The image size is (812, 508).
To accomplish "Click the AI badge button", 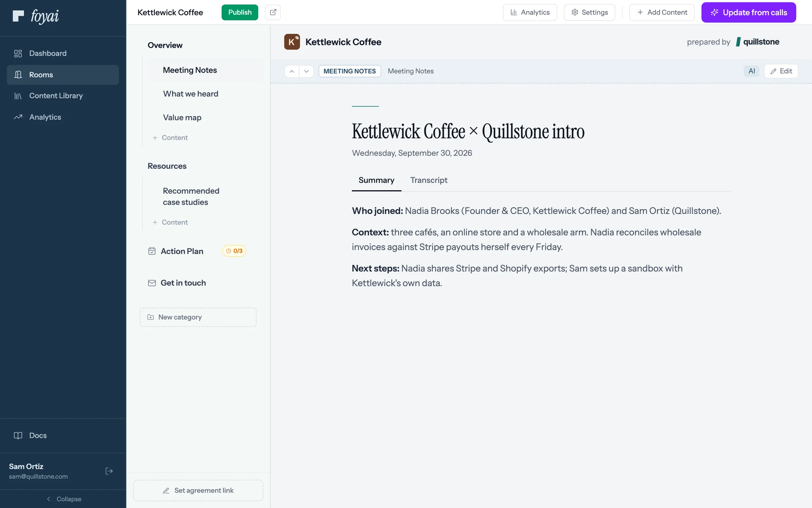I will tap(752, 71).
